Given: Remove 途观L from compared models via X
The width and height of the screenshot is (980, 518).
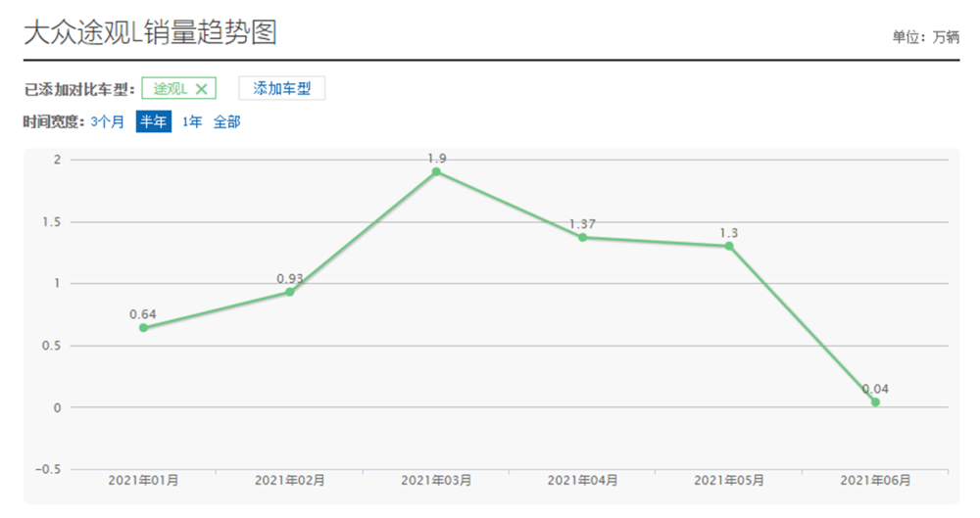Looking at the screenshot, I should click(201, 89).
